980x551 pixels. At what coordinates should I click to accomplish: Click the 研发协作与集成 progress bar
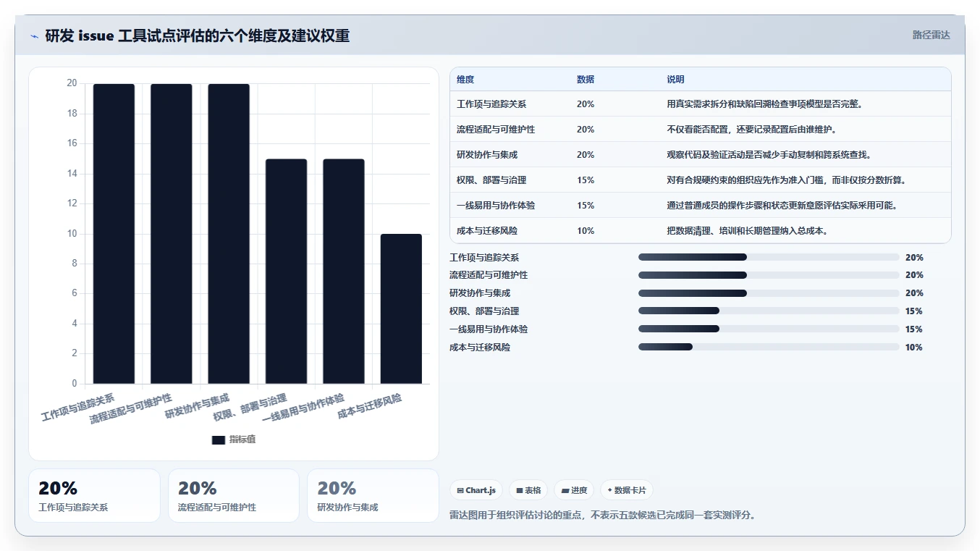pos(769,293)
